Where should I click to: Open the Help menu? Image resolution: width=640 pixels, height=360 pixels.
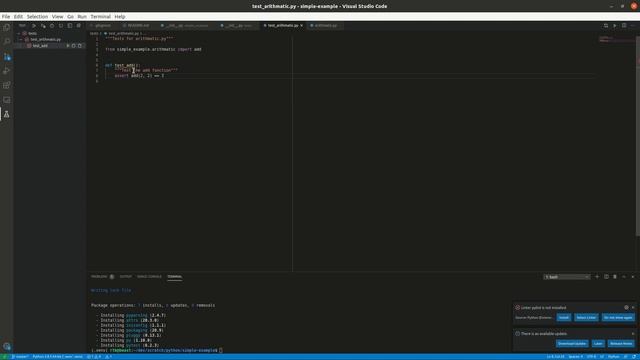coord(120,17)
